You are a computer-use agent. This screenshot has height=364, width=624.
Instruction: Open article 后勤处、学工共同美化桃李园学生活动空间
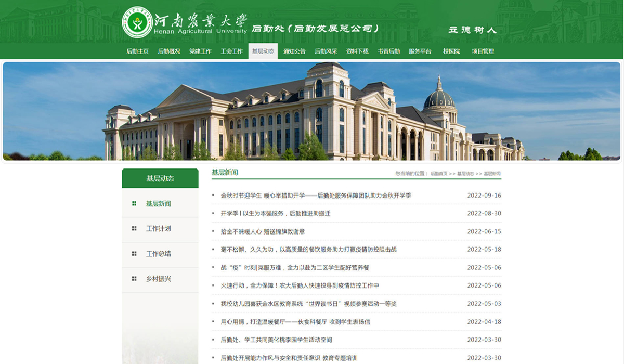pos(276,340)
